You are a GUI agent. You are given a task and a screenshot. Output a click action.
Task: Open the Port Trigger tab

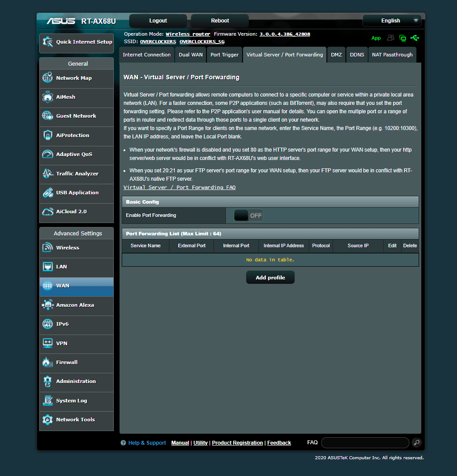(x=225, y=55)
